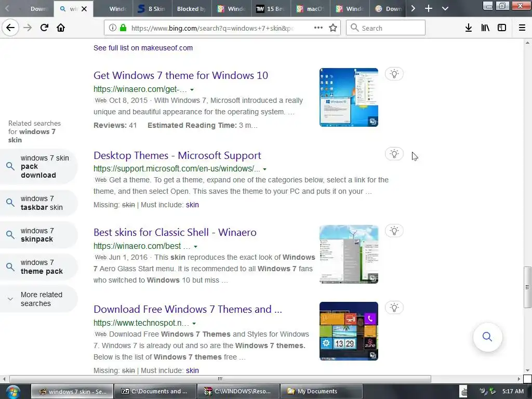Switch to the 8 Skin tab

point(153,9)
